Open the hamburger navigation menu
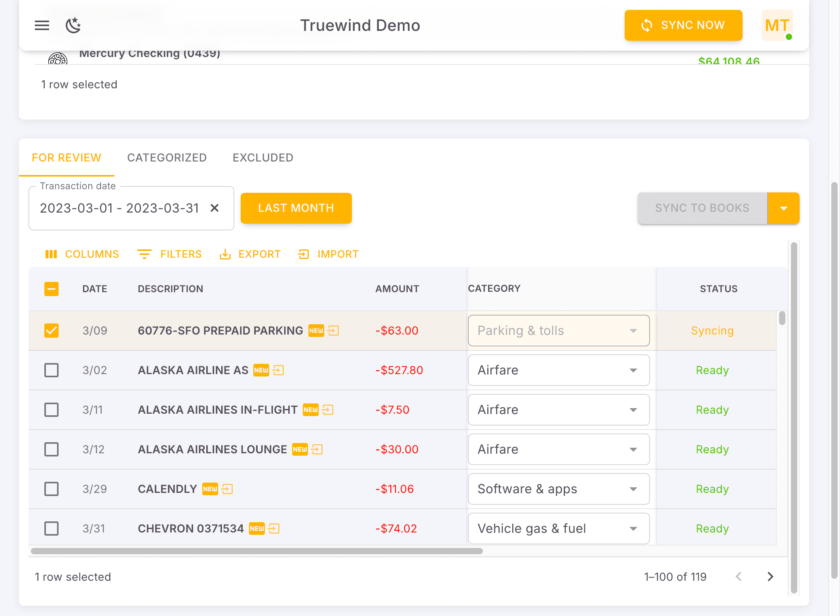The height and width of the screenshot is (616, 840). click(x=42, y=25)
